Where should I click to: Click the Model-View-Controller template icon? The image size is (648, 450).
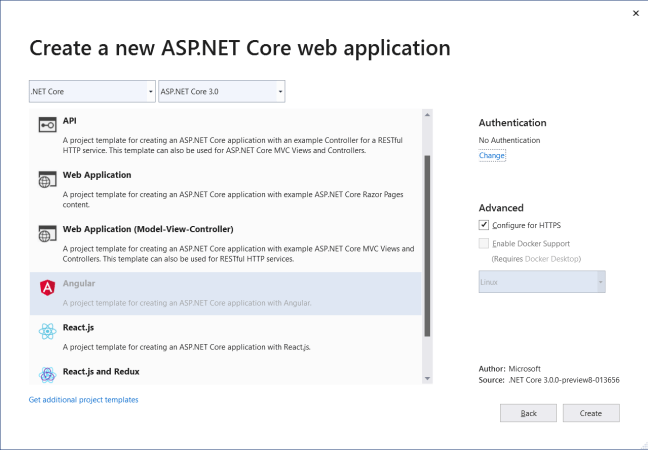coord(47,234)
